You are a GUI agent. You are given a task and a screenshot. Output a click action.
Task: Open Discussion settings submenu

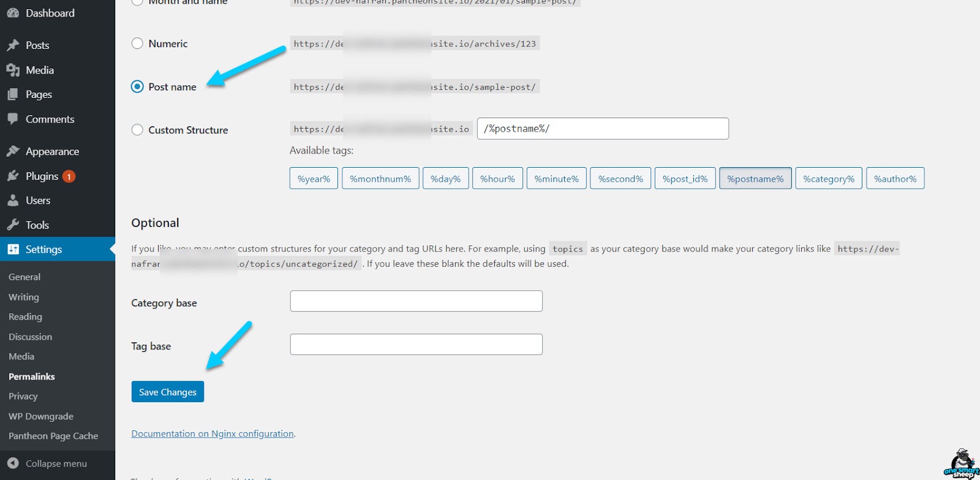click(x=30, y=337)
